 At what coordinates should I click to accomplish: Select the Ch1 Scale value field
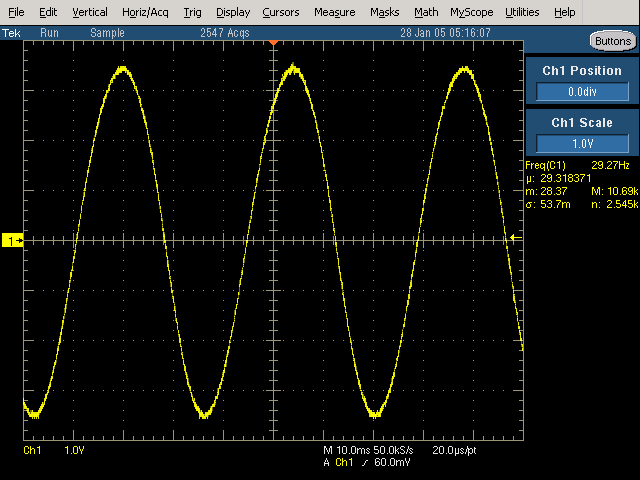(x=582, y=143)
